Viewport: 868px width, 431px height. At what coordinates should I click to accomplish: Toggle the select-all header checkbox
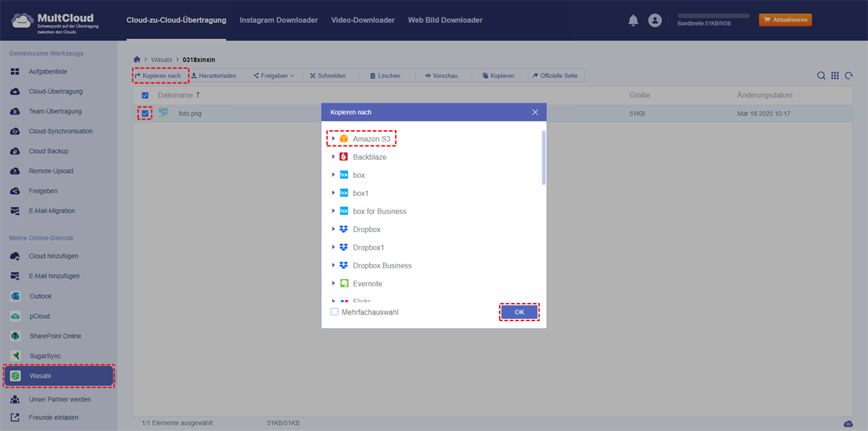pyautogui.click(x=145, y=95)
